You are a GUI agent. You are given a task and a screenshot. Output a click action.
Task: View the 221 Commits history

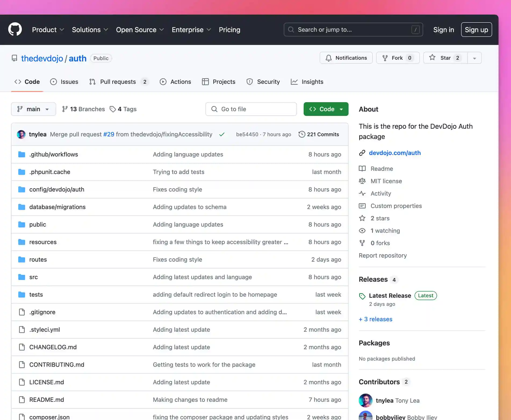point(319,134)
